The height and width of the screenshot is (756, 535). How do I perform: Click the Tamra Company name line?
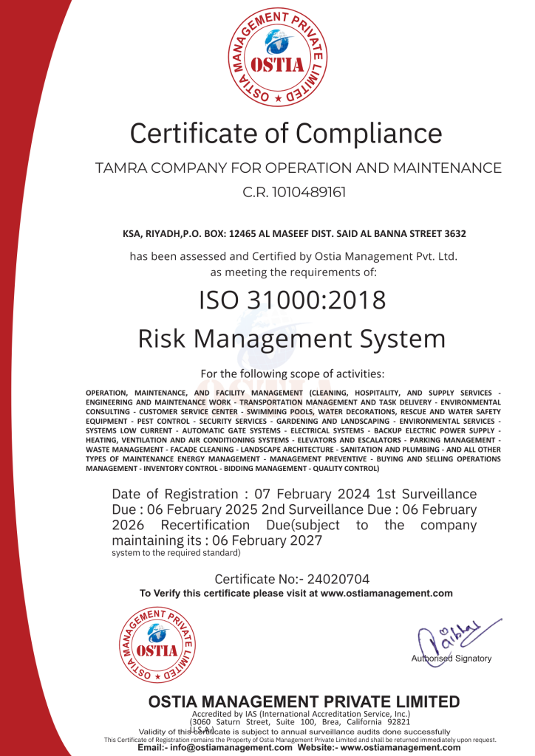click(x=299, y=168)
